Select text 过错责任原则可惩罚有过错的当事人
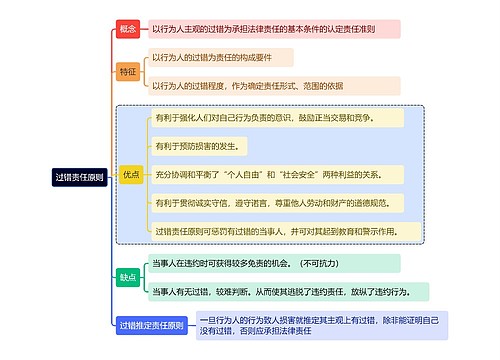Image resolution: width=500 pixels, height=360 pixels. pyautogui.click(x=219, y=231)
